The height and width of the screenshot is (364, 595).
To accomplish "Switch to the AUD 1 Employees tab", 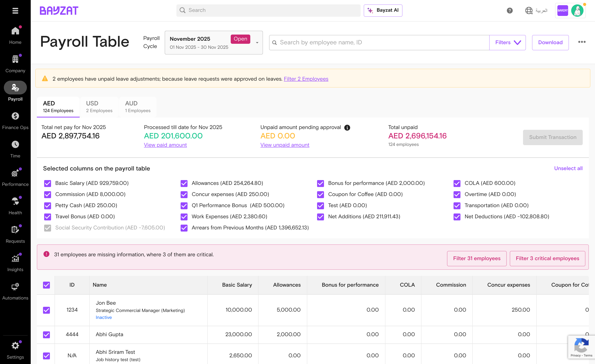I will pyautogui.click(x=138, y=107).
